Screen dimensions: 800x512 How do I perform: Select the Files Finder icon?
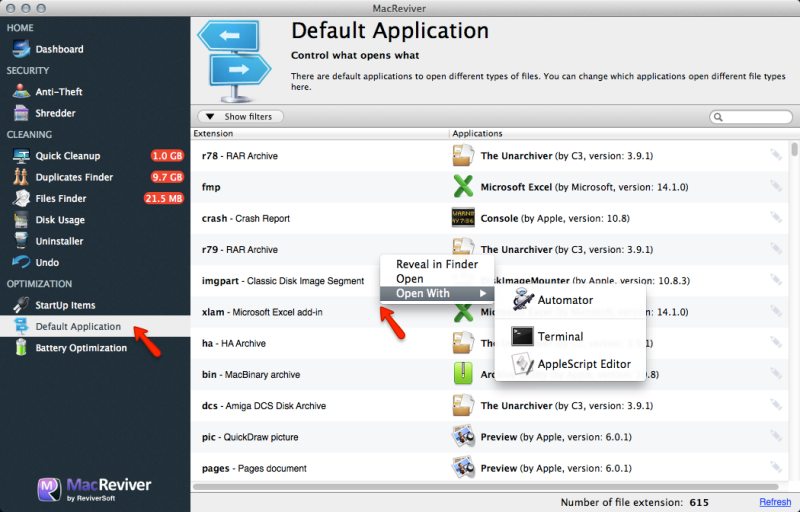(x=21, y=198)
